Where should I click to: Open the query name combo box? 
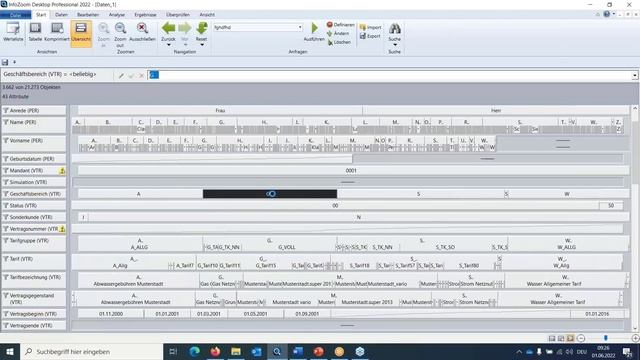258,27
